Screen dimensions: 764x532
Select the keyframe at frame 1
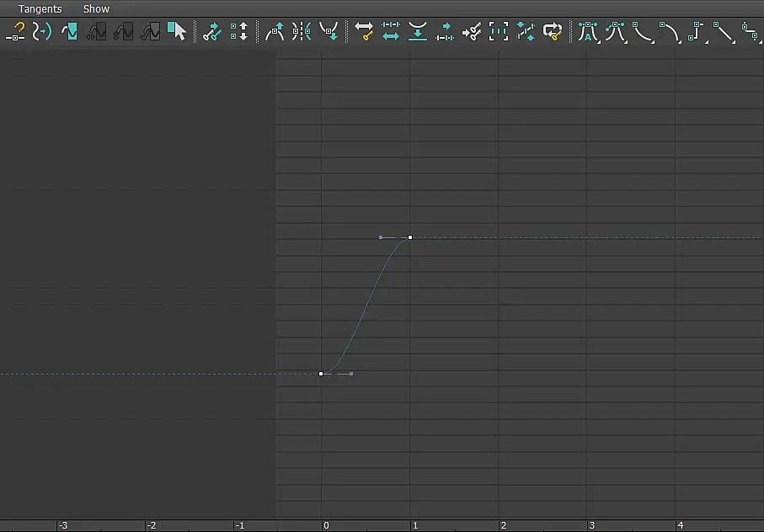click(x=410, y=237)
